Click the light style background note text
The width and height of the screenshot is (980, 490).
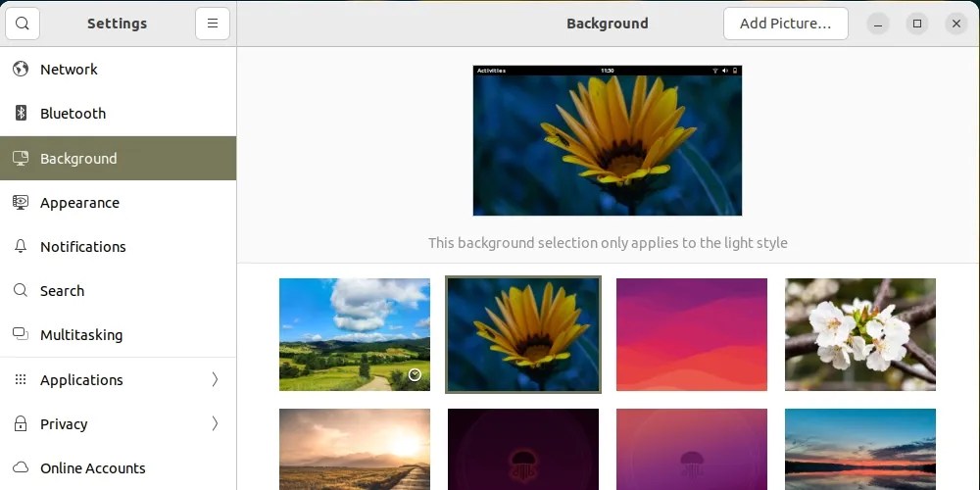tap(608, 242)
